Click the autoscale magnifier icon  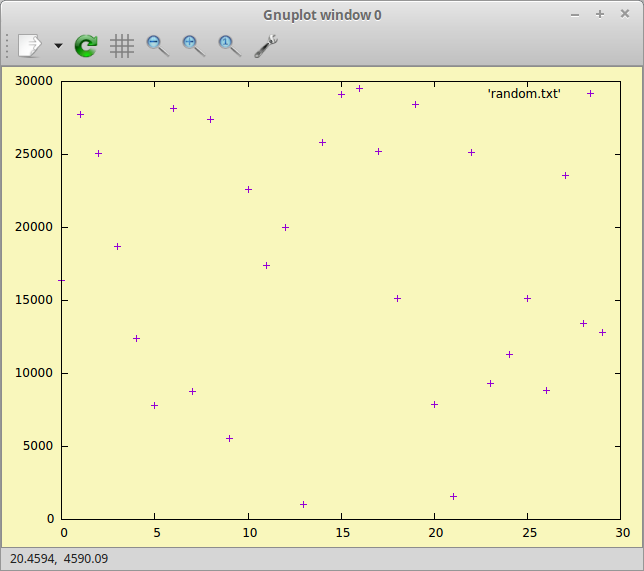click(229, 45)
